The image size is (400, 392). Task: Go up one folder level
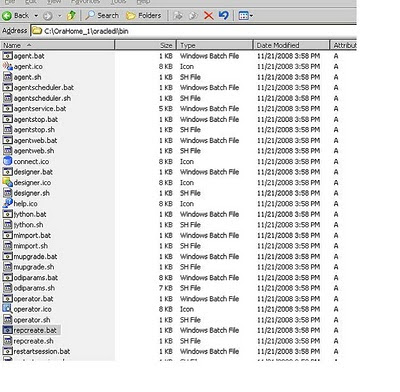pyautogui.click(x=71, y=15)
